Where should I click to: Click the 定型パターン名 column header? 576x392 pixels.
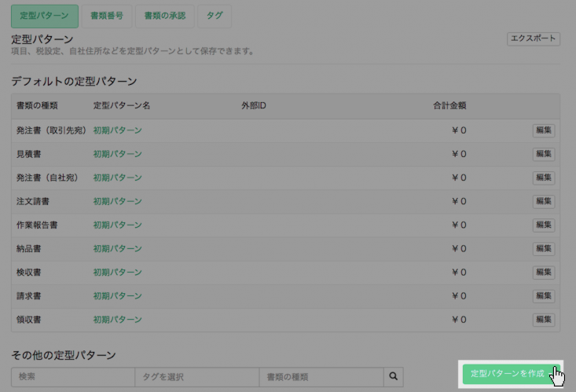coord(122,106)
